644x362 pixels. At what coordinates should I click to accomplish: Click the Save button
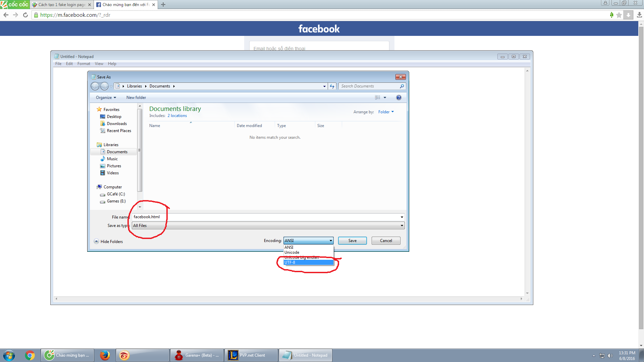352,241
